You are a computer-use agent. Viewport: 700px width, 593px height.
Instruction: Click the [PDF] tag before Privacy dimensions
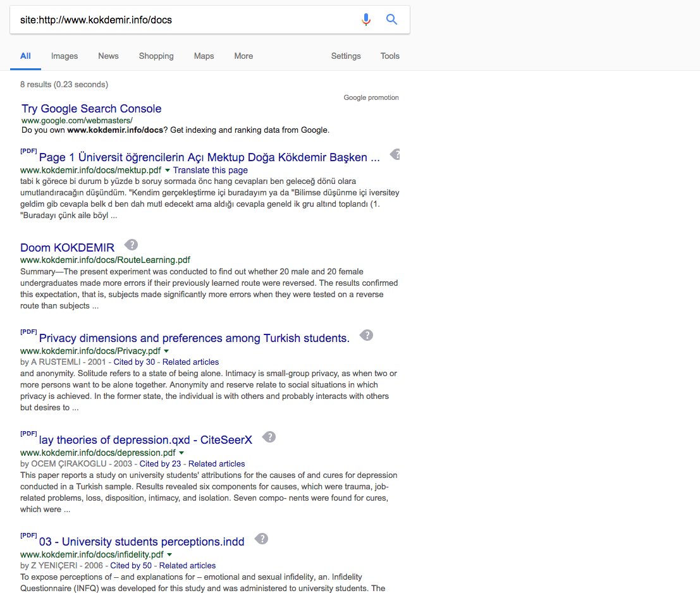point(28,331)
